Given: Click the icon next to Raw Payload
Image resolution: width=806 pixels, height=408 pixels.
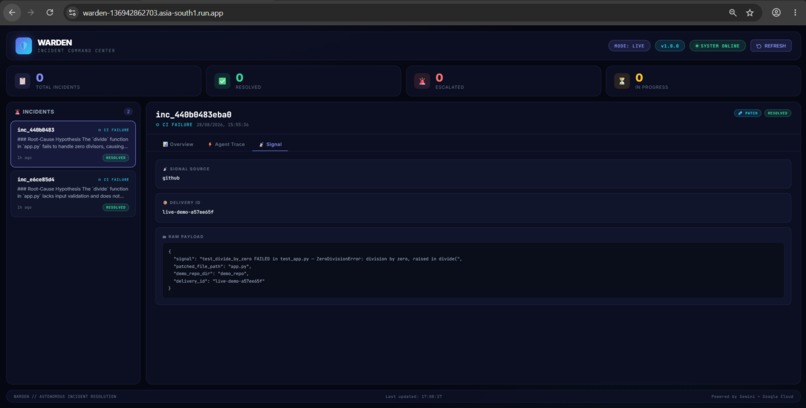Looking at the screenshot, I should 164,237.
